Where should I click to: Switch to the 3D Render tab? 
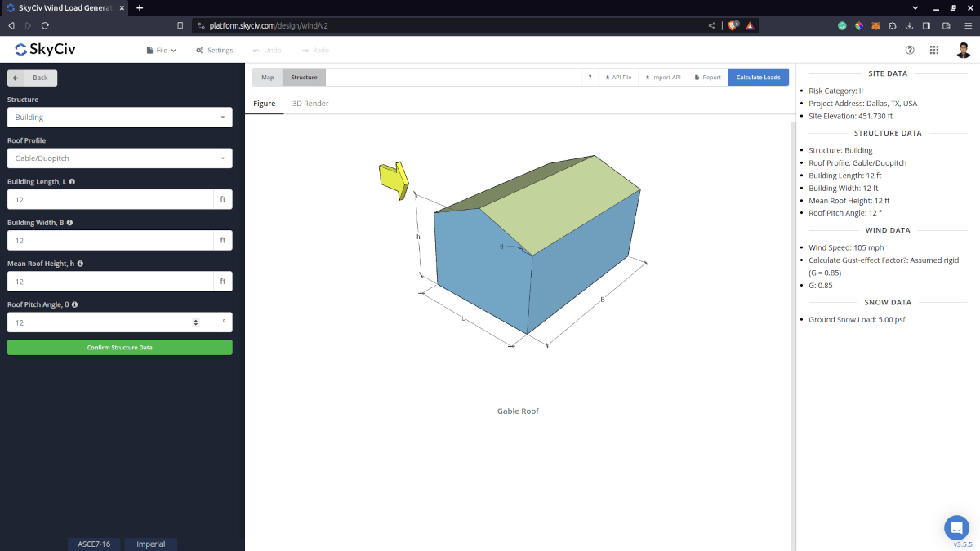coord(310,104)
